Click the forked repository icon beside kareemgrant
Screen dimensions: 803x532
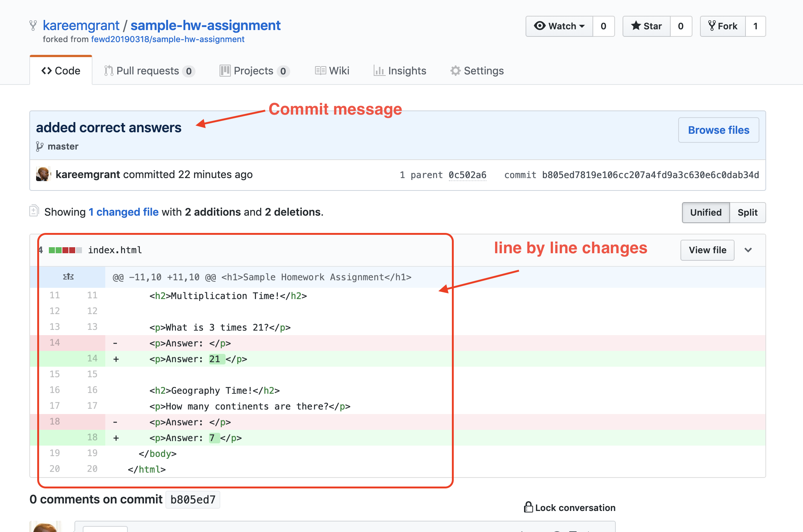(x=33, y=26)
